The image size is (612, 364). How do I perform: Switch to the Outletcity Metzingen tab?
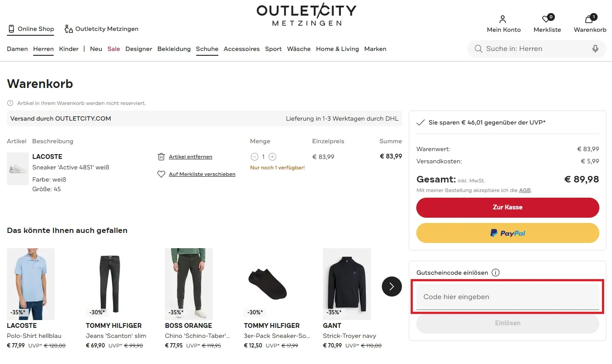(101, 29)
